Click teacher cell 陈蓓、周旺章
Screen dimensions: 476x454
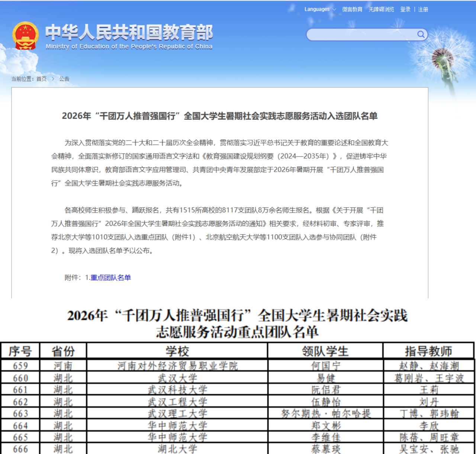click(429, 437)
